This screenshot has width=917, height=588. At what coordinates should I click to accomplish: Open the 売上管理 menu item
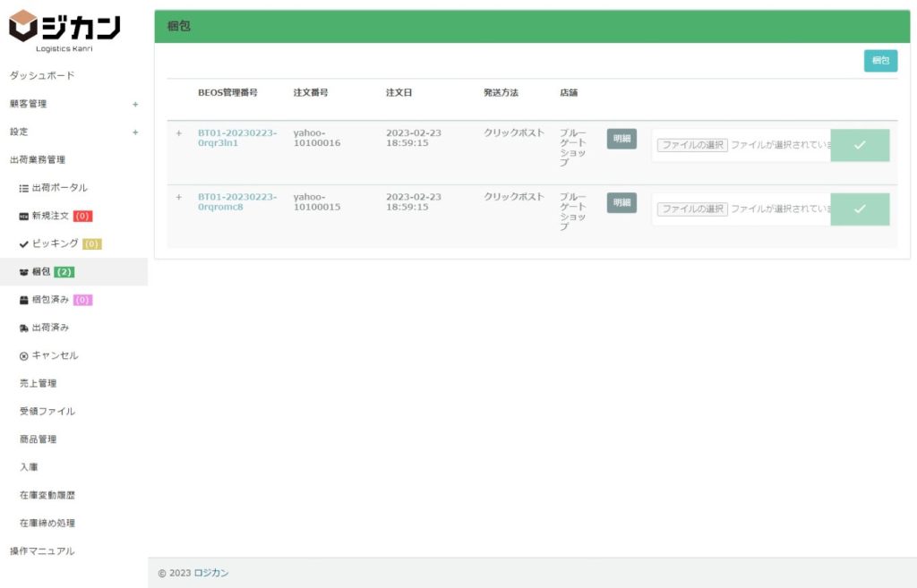point(38,384)
